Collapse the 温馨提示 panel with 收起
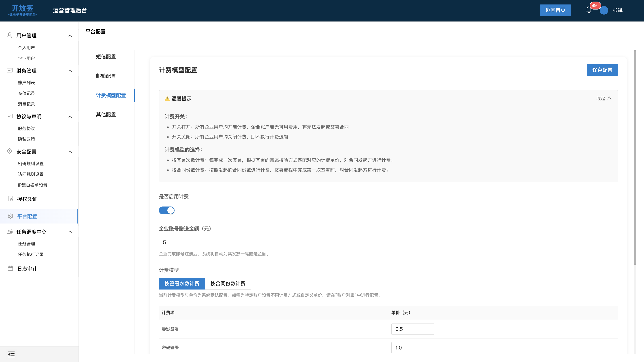 point(603,98)
